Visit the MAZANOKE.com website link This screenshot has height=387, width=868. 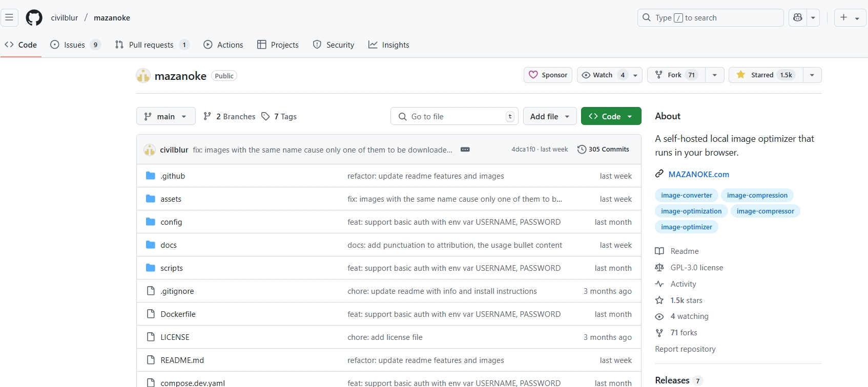point(698,174)
